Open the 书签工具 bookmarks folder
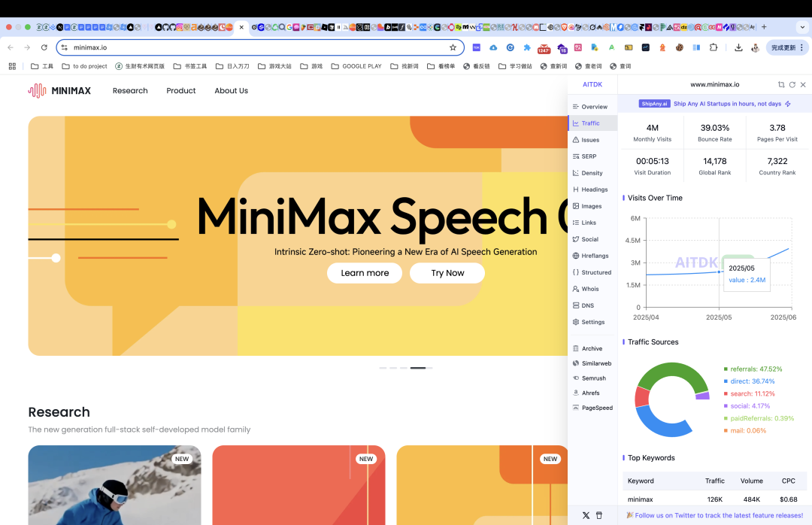This screenshot has height=525, width=812. click(x=190, y=66)
